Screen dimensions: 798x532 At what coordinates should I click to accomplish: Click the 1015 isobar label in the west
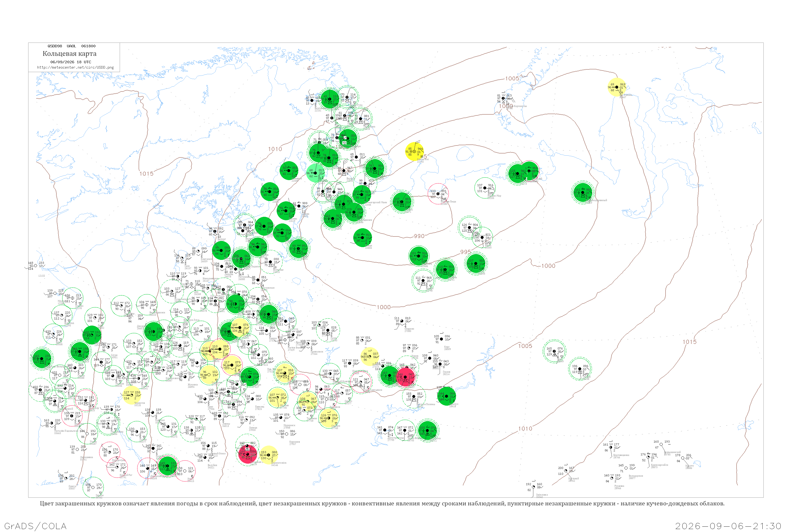pyautogui.click(x=147, y=174)
